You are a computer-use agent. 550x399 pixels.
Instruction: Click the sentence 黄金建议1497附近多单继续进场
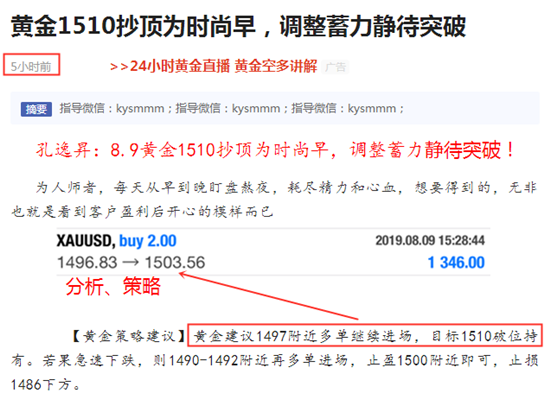pyautogui.click(x=302, y=336)
